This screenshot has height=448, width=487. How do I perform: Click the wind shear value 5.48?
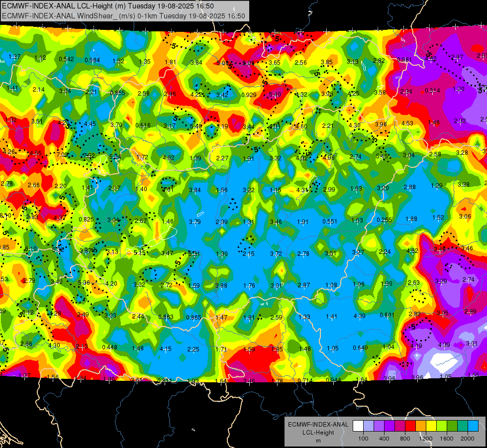click(x=196, y=126)
